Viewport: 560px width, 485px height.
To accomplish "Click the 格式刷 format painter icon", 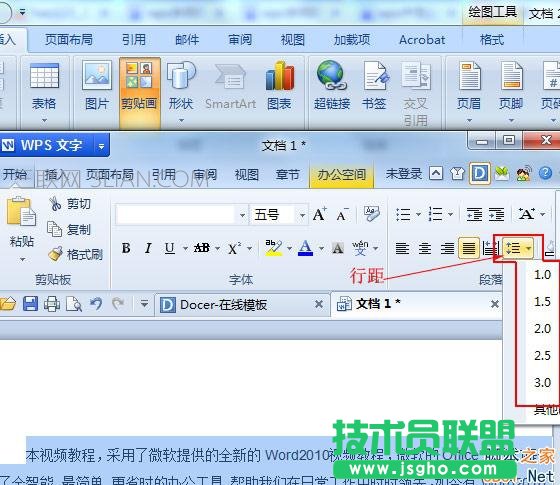I will (56, 254).
